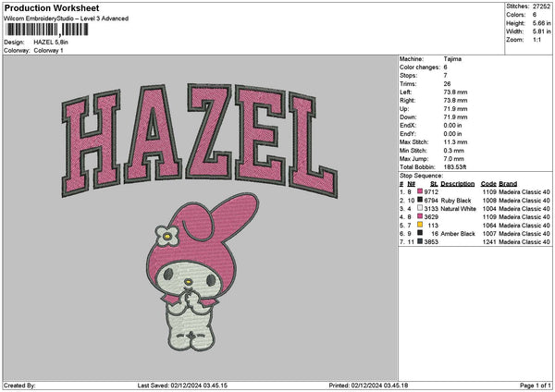Click the Right value '73.8 mm'
Viewport: 555px width, 392px height.
[x=455, y=101]
